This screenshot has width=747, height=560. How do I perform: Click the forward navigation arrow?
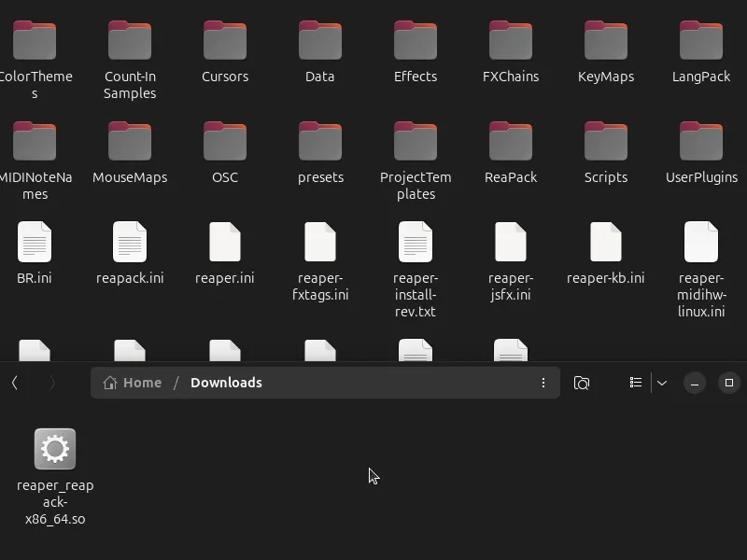tap(52, 383)
